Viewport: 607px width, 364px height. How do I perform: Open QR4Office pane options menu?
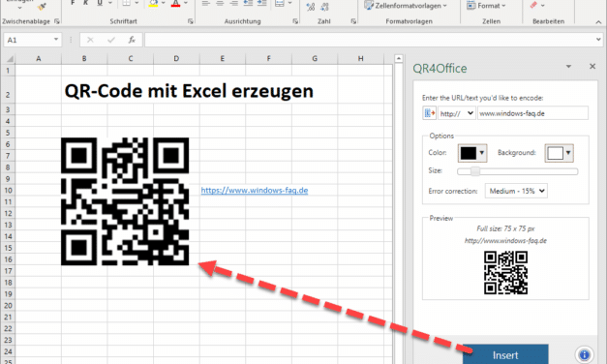point(568,67)
